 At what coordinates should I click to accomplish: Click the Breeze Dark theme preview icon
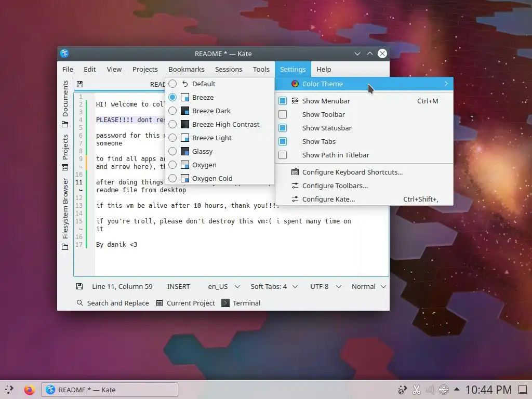185,111
